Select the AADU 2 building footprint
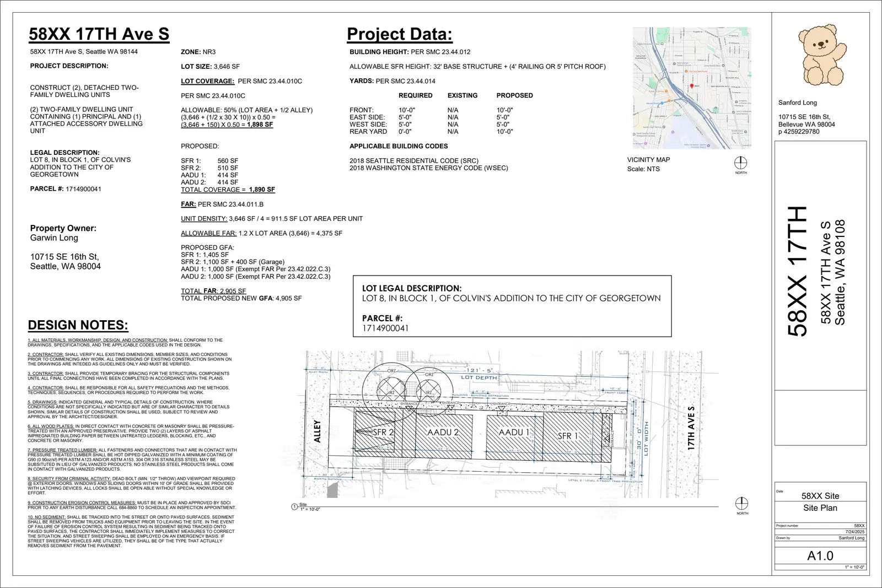Image resolution: width=882 pixels, height=588 pixels. [443, 433]
